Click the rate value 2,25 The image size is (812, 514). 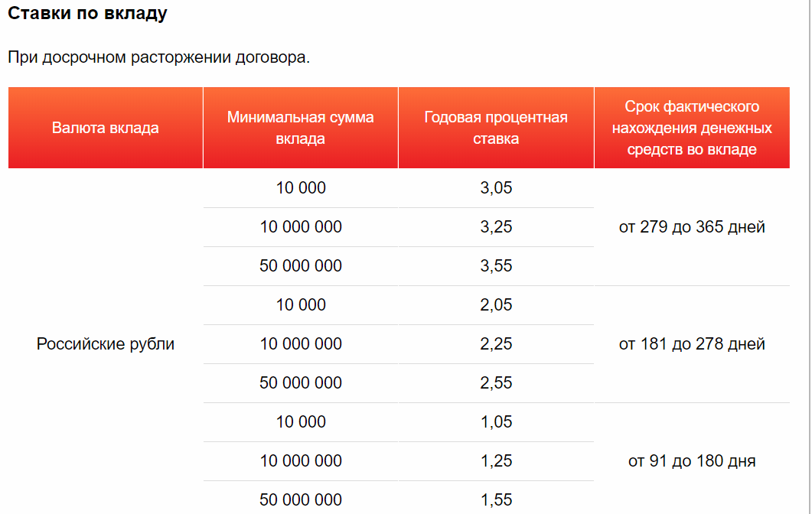[x=496, y=343]
